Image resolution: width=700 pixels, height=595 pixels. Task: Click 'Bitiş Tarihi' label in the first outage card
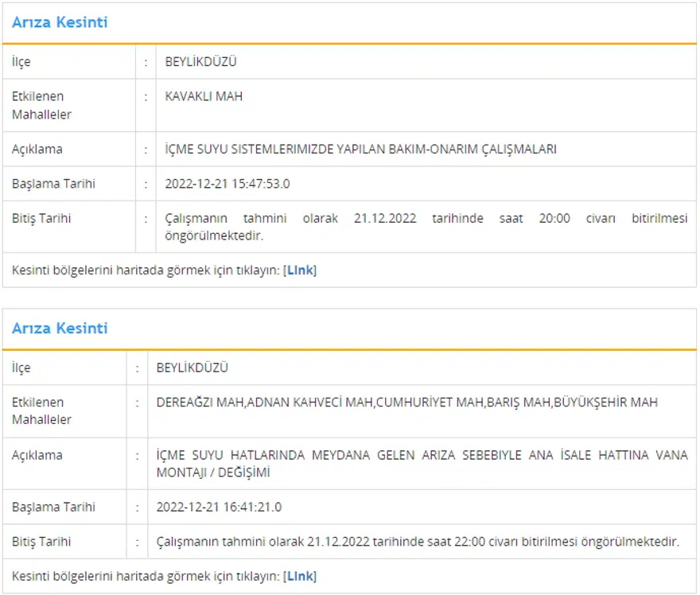pos(41,218)
